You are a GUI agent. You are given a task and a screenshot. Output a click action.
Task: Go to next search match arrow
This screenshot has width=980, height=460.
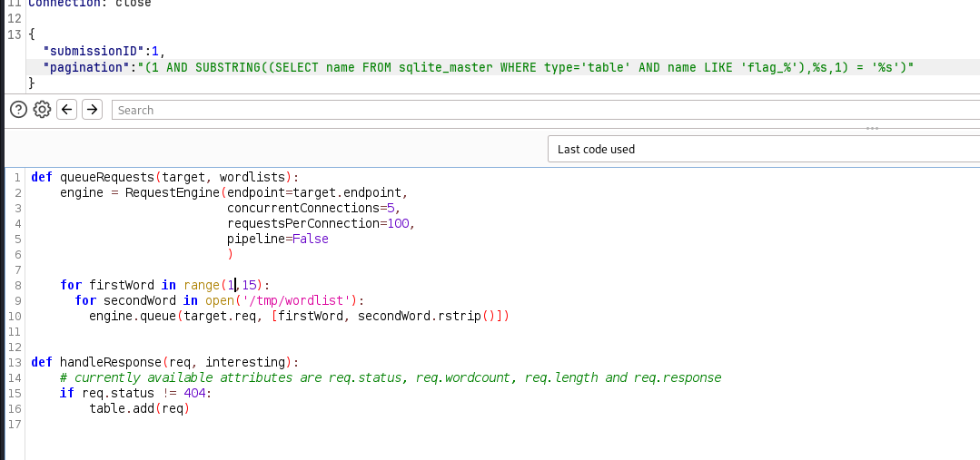[92, 110]
